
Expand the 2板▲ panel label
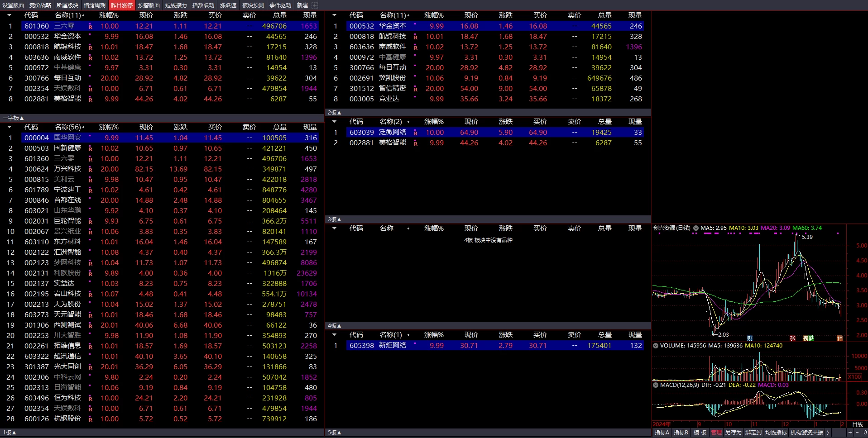[x=334, y=112]
